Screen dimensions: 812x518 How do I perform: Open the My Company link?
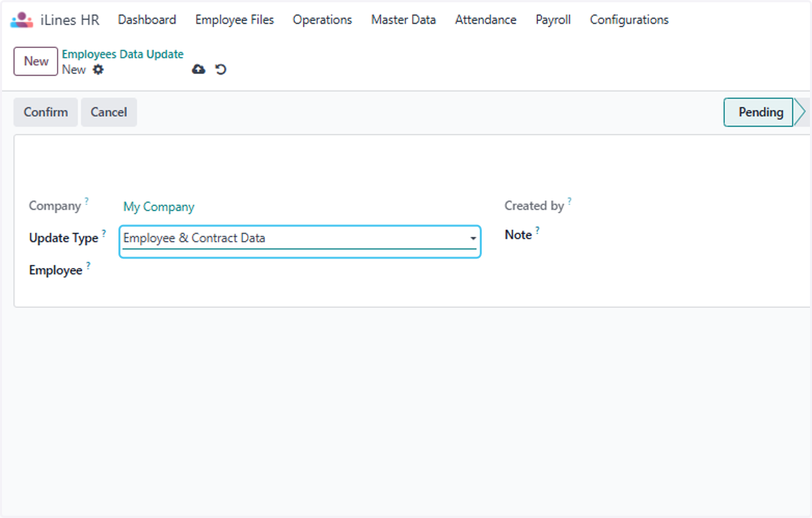click(x=159, y=207)
